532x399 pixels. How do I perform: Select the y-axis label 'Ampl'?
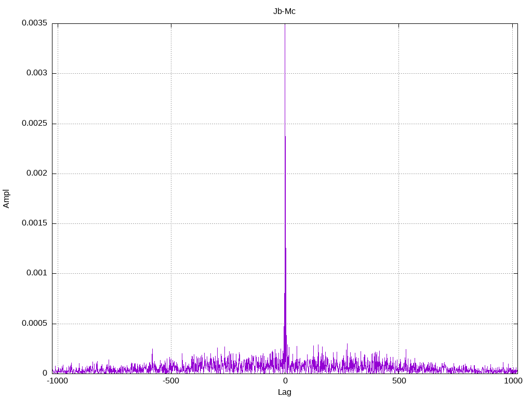coord(6,199)
